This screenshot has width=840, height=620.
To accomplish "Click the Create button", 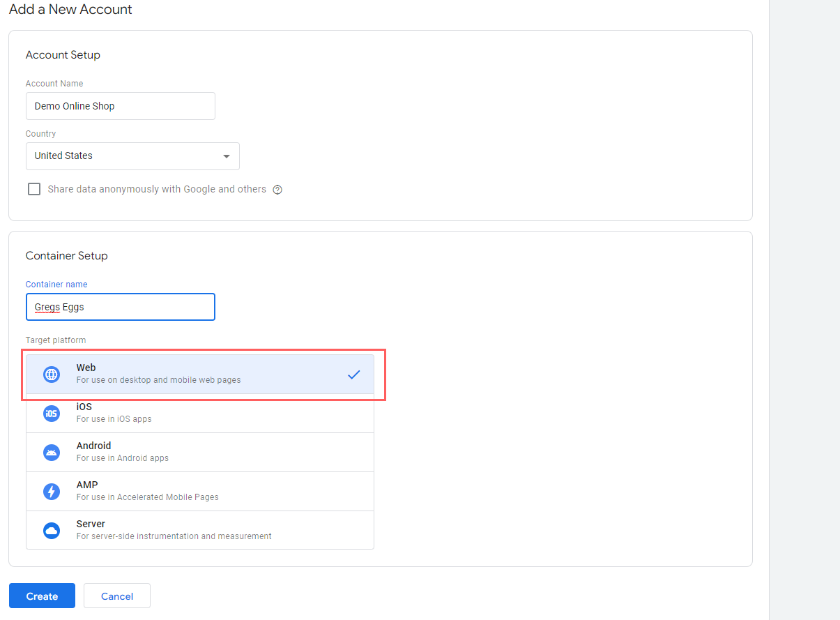I will tap(42, 596).
